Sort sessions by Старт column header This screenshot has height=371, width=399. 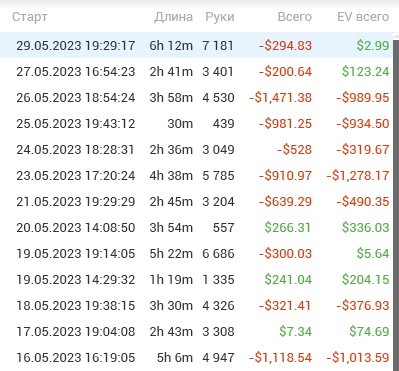tap(30, 17)
